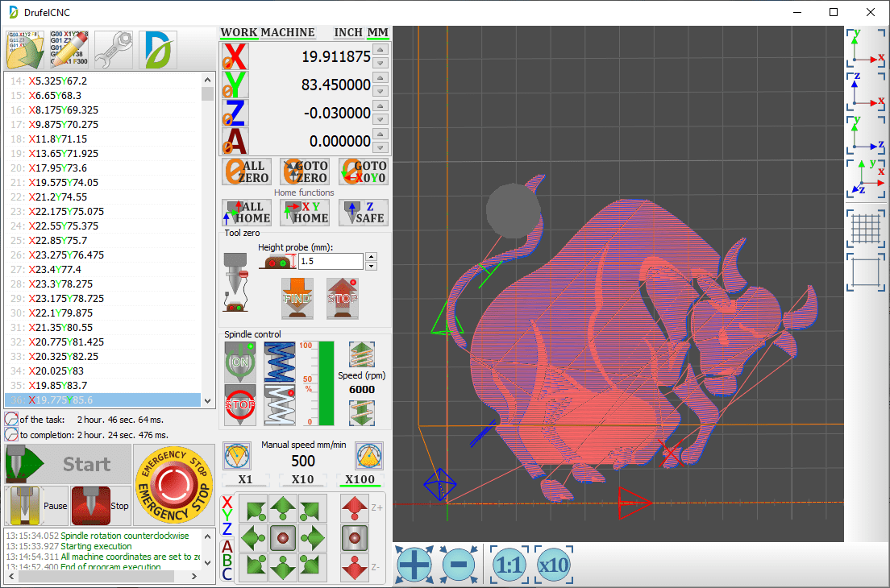Select X1 jog step
Screen dimensions: 890x588
coord(245,480)
